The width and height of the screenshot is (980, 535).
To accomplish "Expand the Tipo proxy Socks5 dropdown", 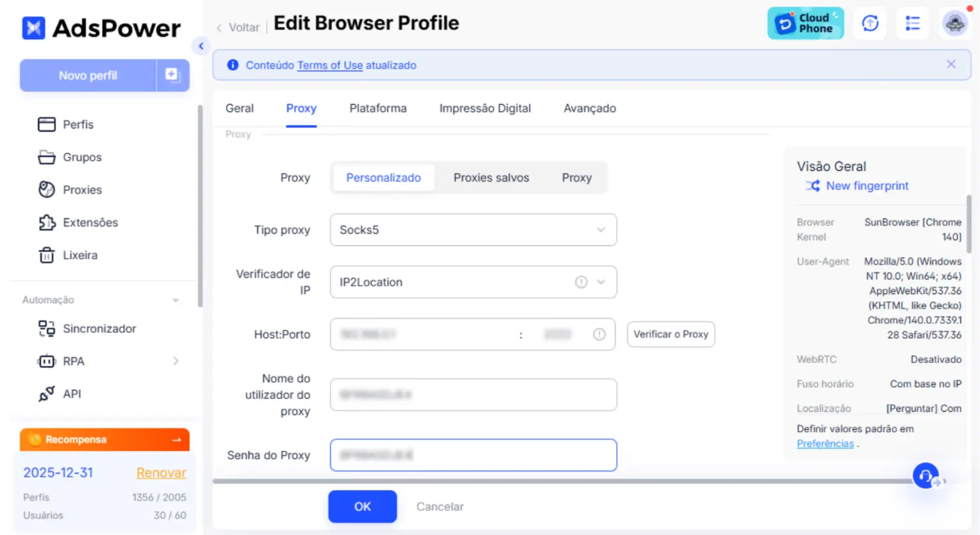I will point(473,230).
